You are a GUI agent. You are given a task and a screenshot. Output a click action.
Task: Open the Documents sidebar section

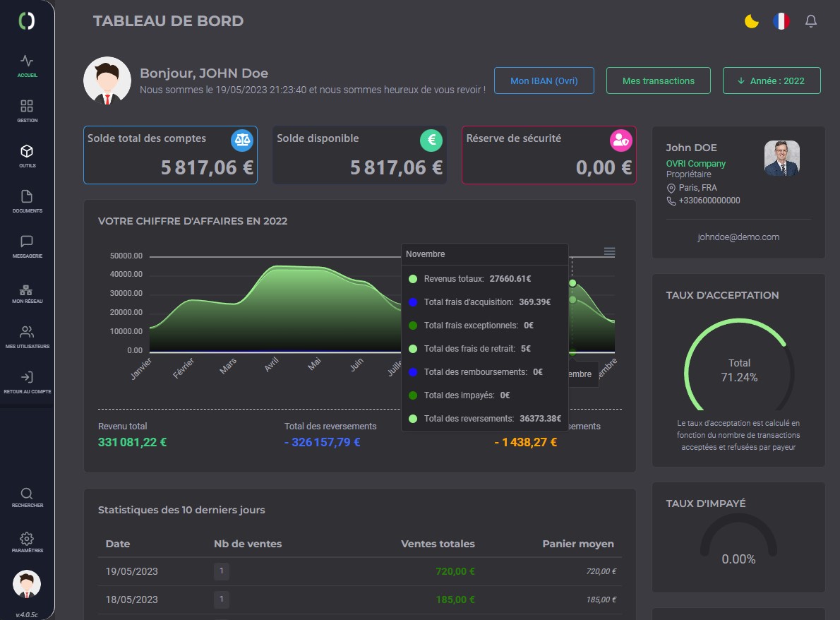(27, 201)
